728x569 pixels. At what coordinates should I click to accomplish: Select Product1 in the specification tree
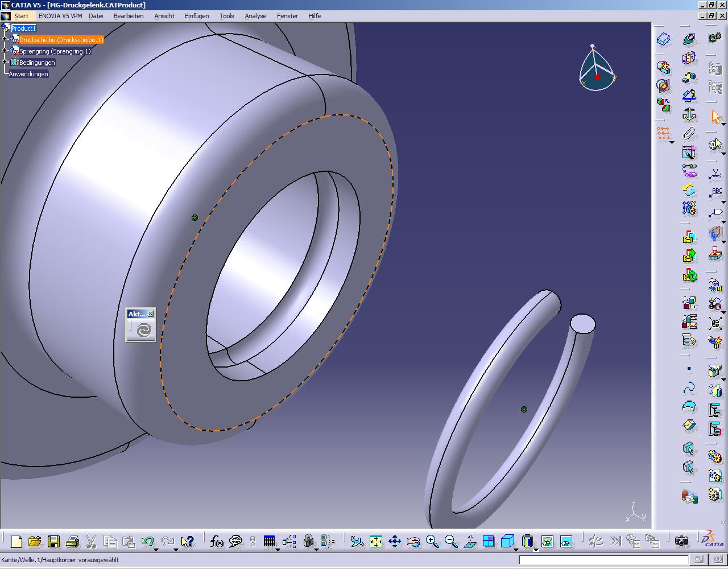pos(24,28)
